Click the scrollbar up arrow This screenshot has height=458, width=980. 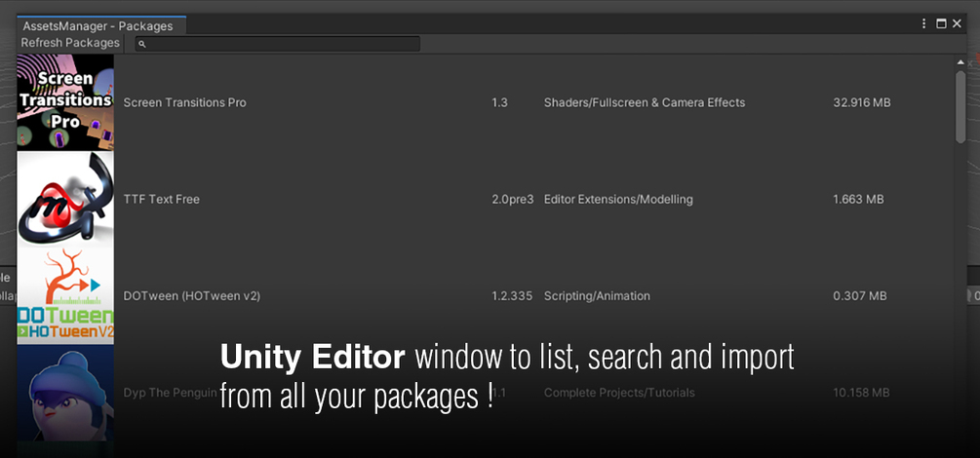click(960, 61)
